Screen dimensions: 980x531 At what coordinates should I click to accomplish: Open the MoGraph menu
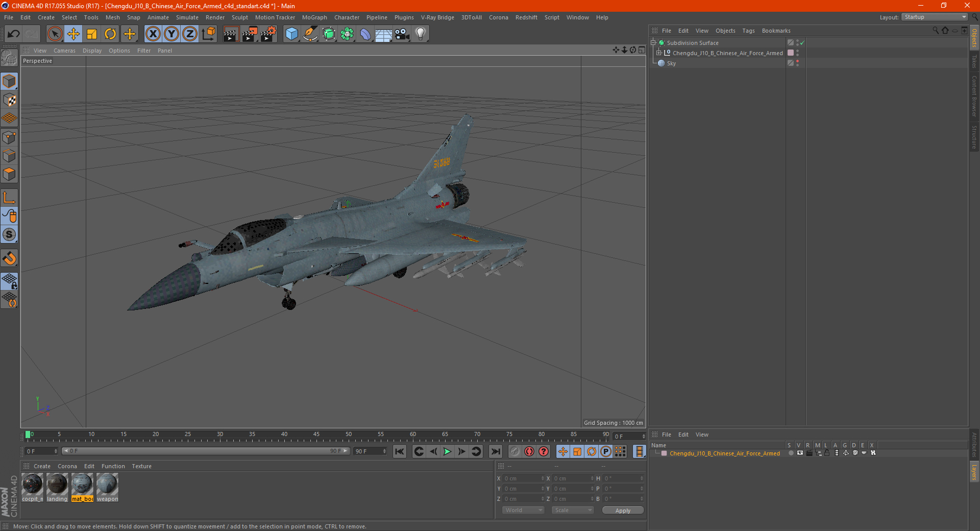pos(314,17)
